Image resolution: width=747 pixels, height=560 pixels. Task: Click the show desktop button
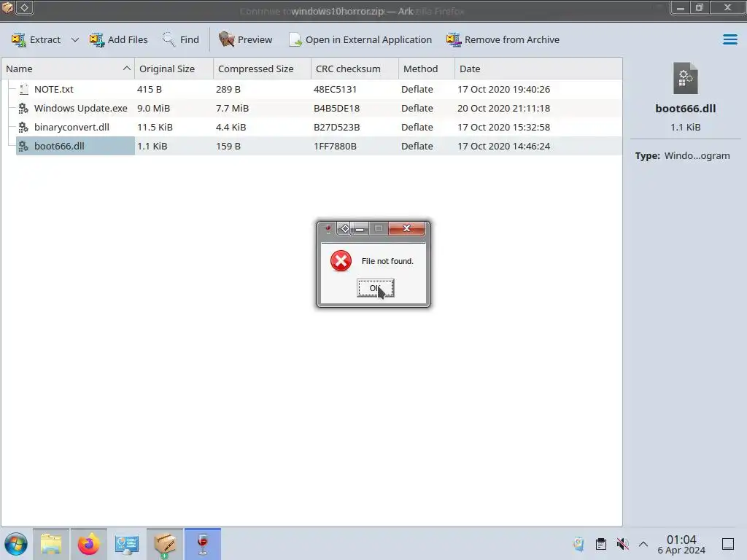click(728, 544)
